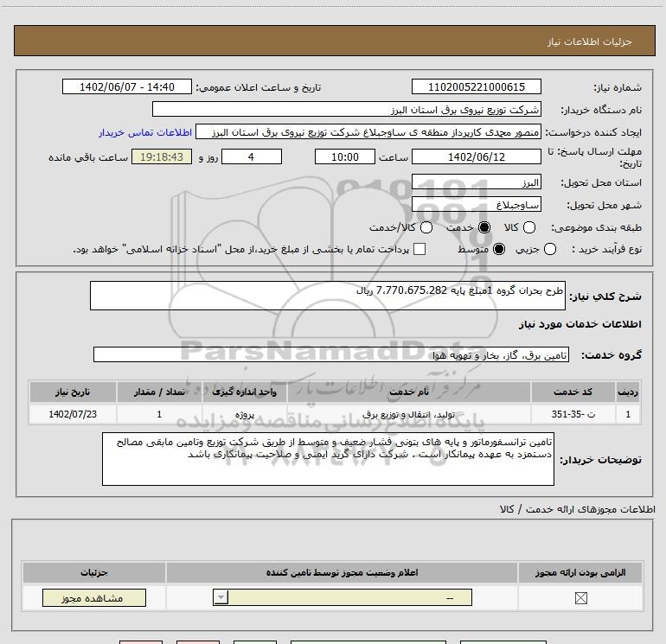Click the کد خدمت column header
The height and width of the screenshot is (644, 666).
[573, 392]
